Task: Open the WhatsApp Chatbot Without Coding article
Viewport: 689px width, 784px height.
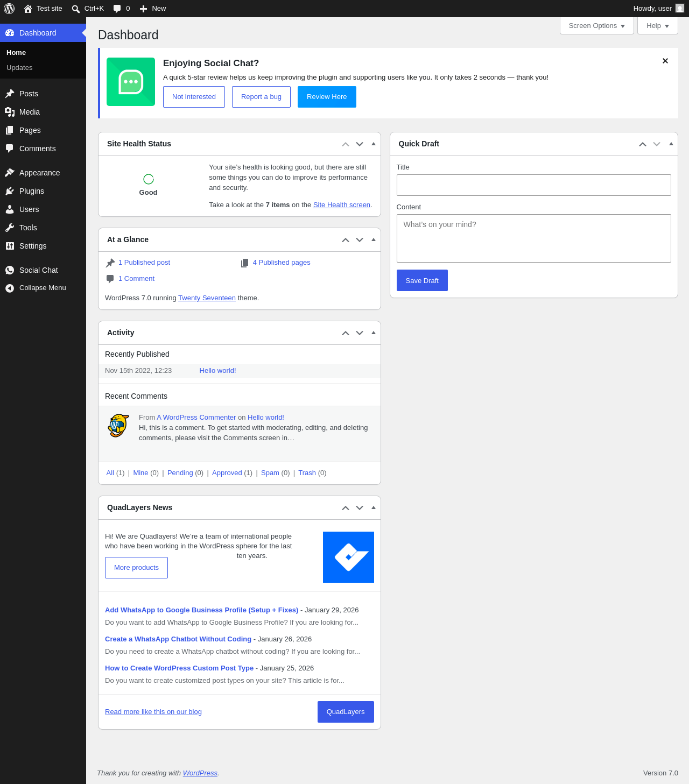Action: [x=178, y=639]
